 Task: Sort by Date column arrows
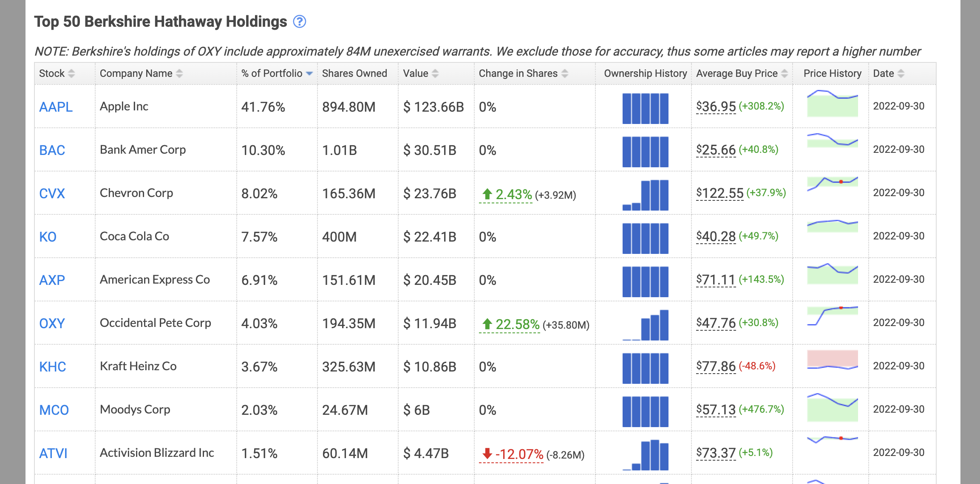click(x=901, y=73)
